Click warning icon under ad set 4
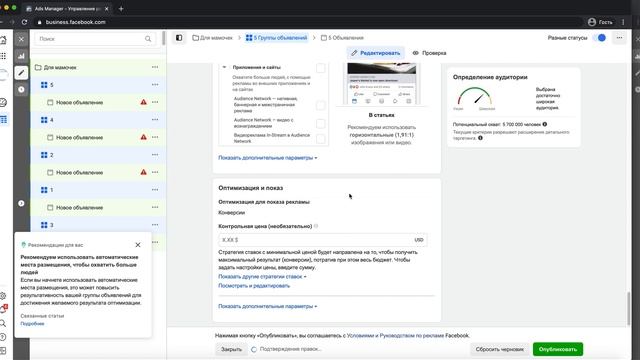Image resolution: width=640 pixels, height=360 pixels. [x=143, y=137]
